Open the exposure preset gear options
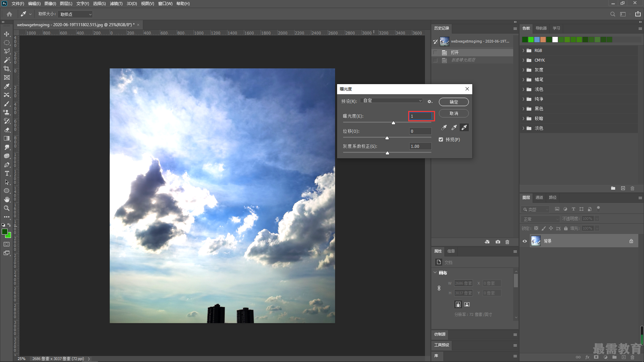644x362 pixels. [x=430, y=101]
